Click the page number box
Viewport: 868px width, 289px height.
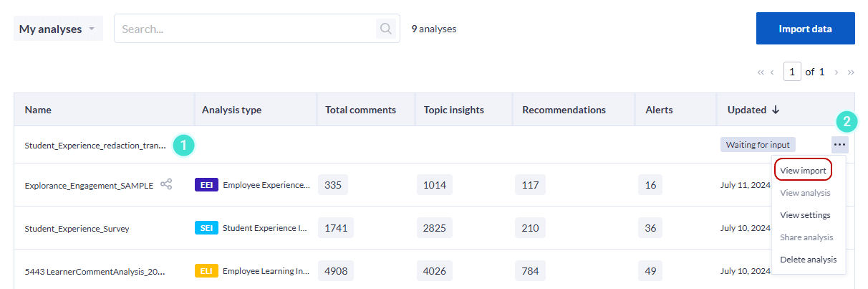click(x=792, y=72)
